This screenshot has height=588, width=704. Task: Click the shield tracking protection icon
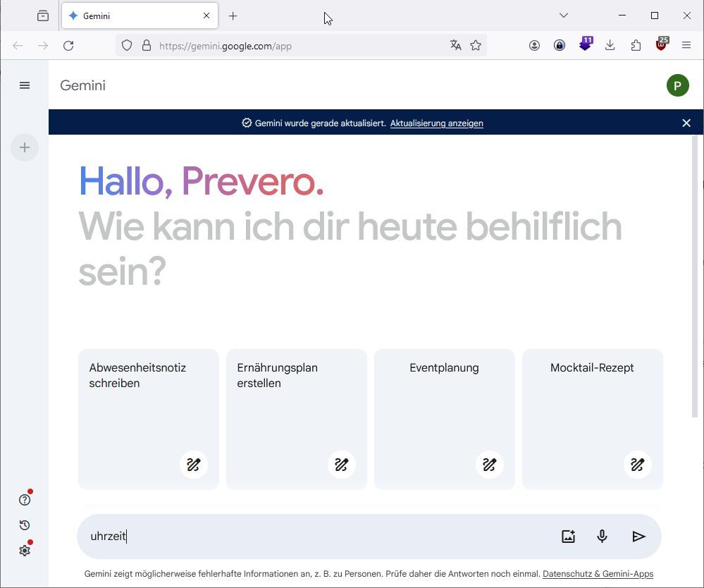click(x=127, y=45)
